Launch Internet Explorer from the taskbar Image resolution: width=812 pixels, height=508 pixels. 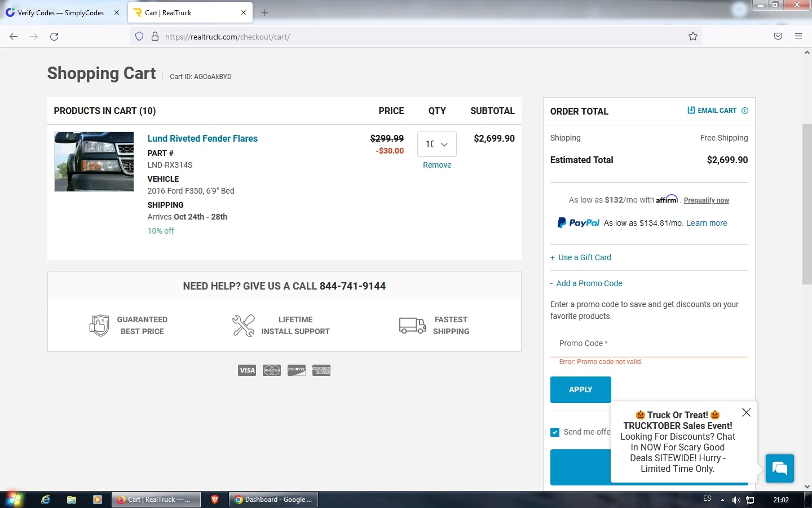pos(46,500)
